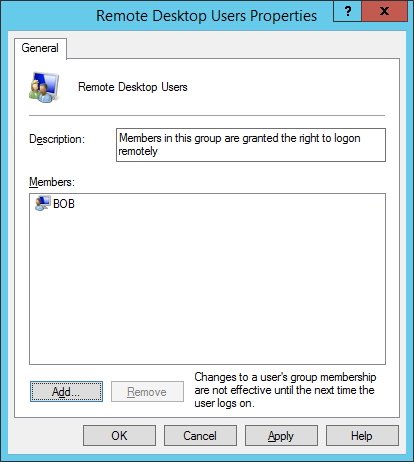Apply the group membership changes
414x462 pixels.
[x=281, y=436]
